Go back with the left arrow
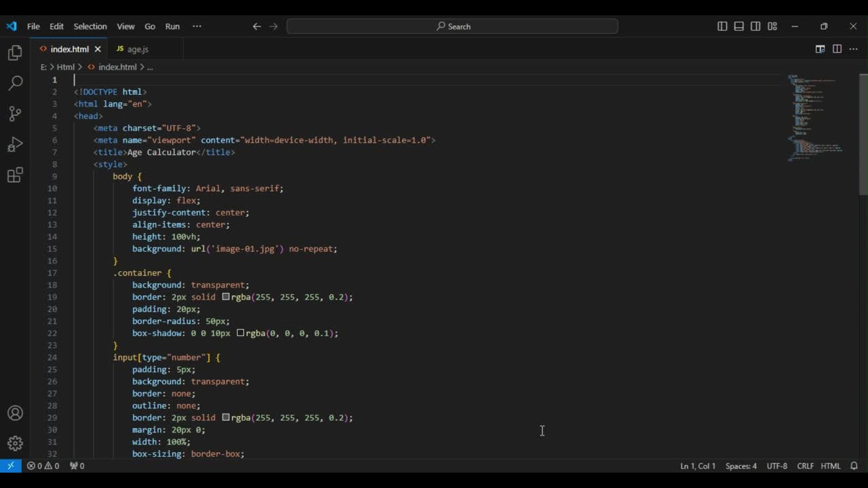Screen dimensions: 868x488 tap(257, 26)
